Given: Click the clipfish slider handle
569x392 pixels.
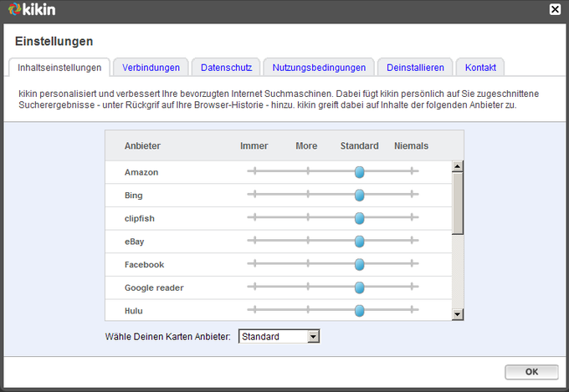Looking at the screenshot, I should coord(359,218).
